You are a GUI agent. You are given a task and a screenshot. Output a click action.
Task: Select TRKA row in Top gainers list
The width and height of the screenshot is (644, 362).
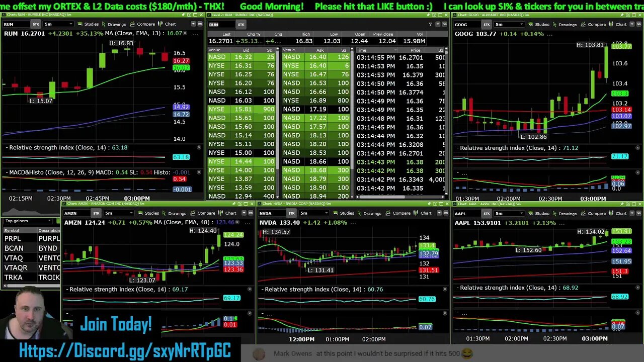pos(32,277)
